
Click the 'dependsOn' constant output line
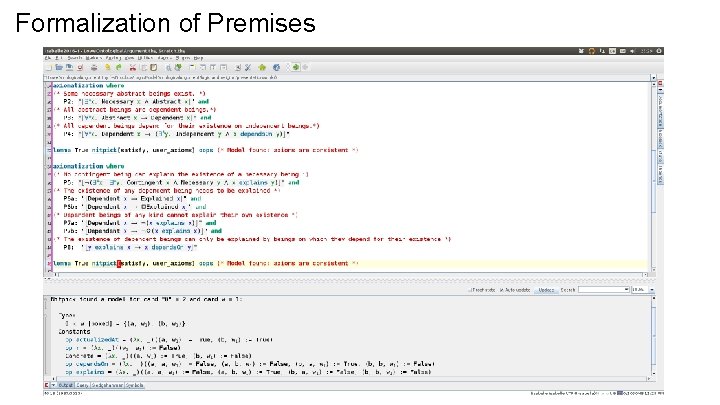pyautogui.click(x=250, y=364)
